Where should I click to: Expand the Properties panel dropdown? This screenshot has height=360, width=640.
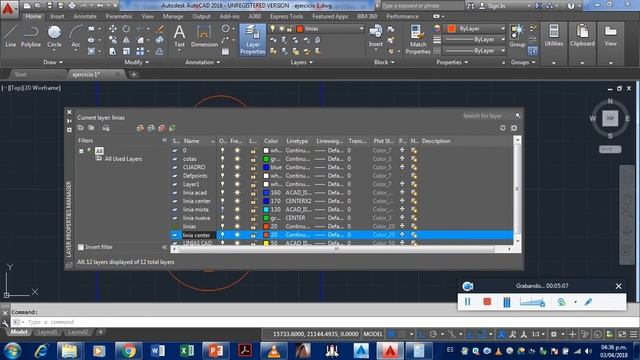click(452, 62)
